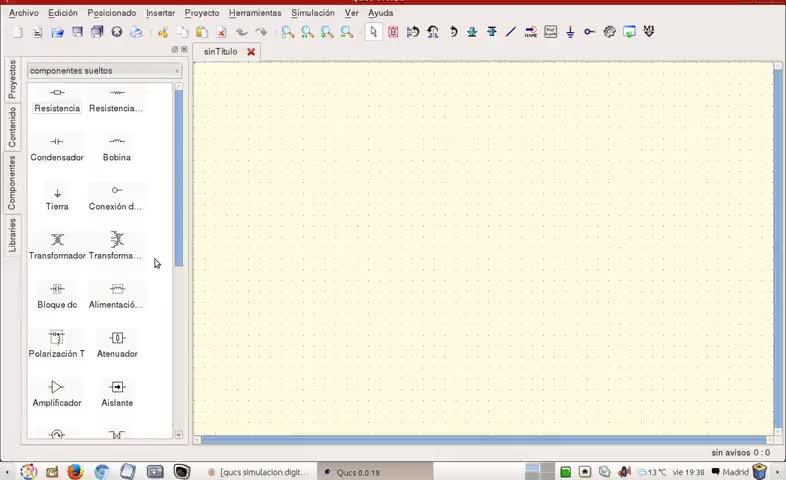Click the third magnifier zoom icon
The width and height of the screenshot is (786, 480).
327,32
